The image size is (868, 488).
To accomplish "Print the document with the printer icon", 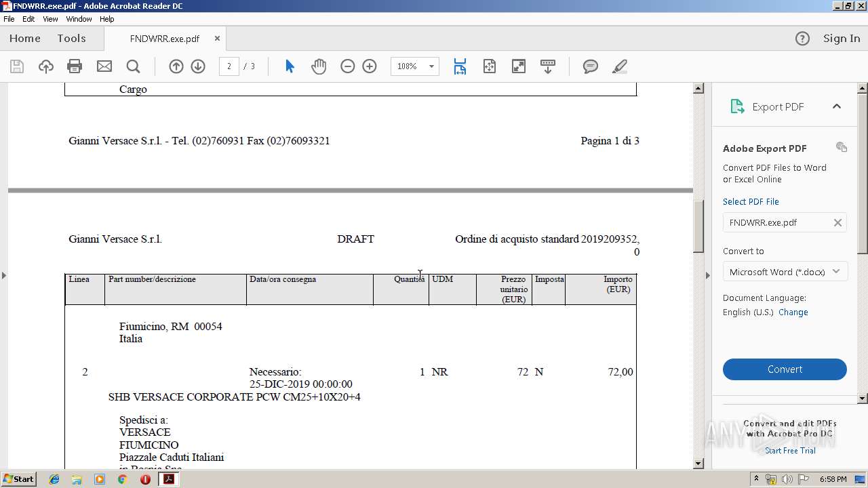I will tap(75, 66).
